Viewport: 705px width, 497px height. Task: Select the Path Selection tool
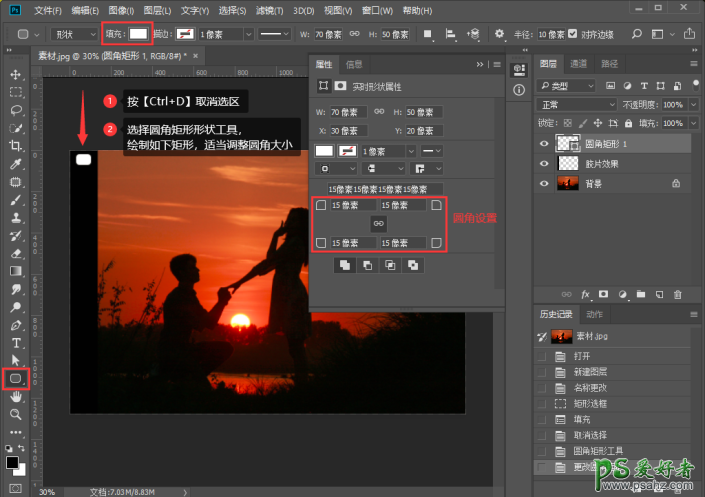pyautogui.click(x=16, y=360)
